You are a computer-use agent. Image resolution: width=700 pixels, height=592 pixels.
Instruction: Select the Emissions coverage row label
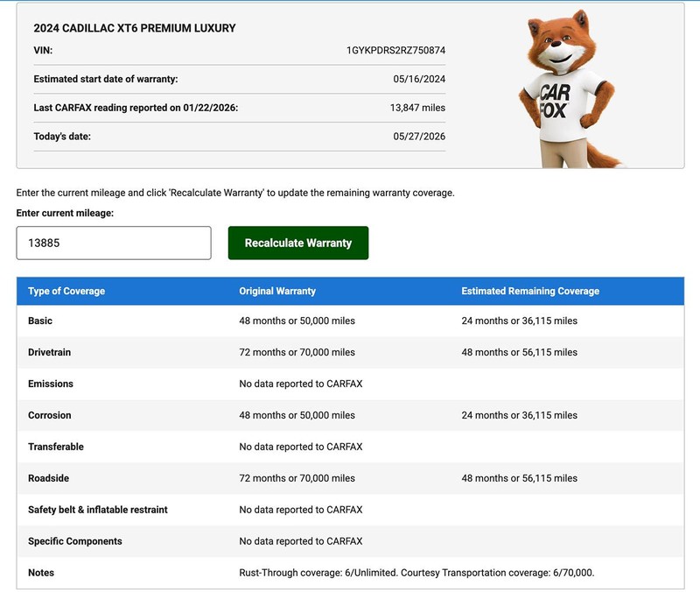click(51, 384)
